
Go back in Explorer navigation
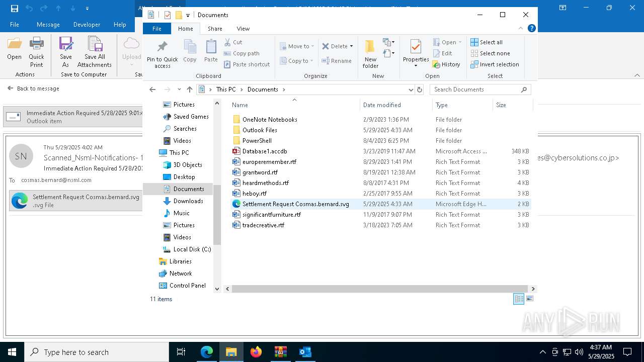[x=152, y=89]
